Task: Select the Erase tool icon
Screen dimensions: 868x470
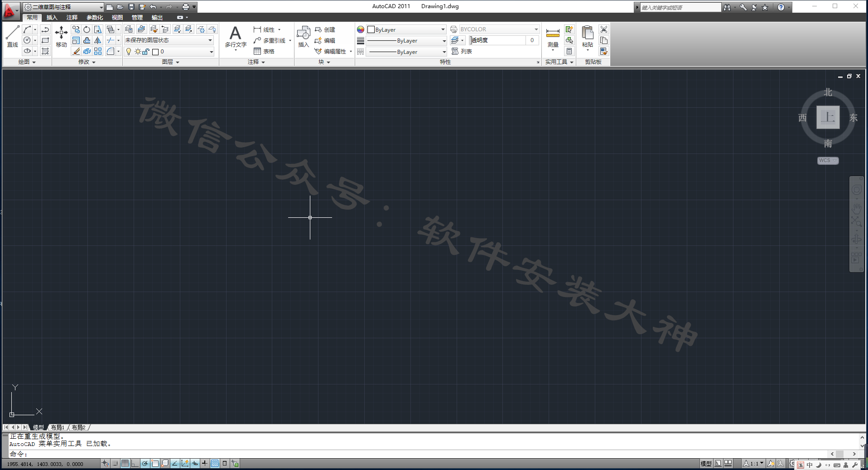Action: tap(76, 51)
